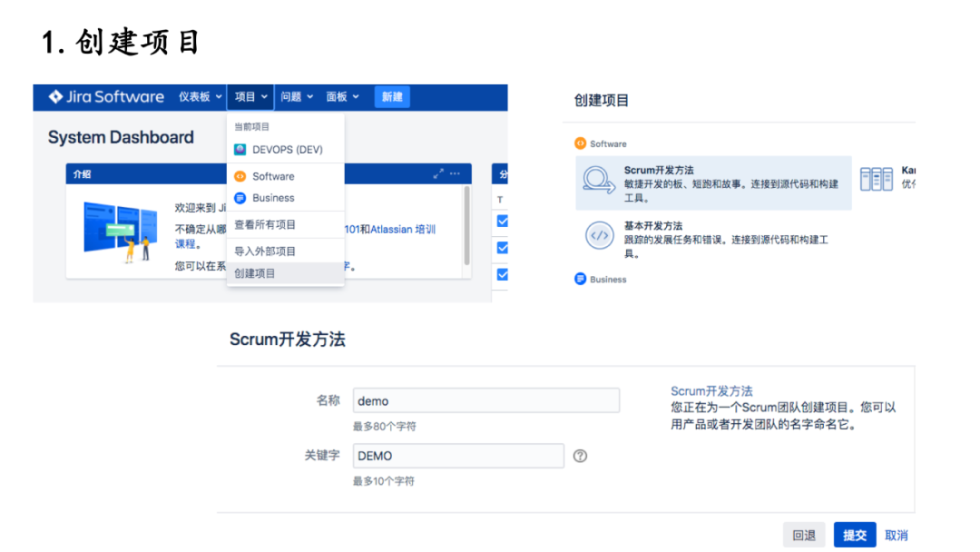Click the blue Business icon in menu
Screen dimensions: 980x552
click(240, 198)
